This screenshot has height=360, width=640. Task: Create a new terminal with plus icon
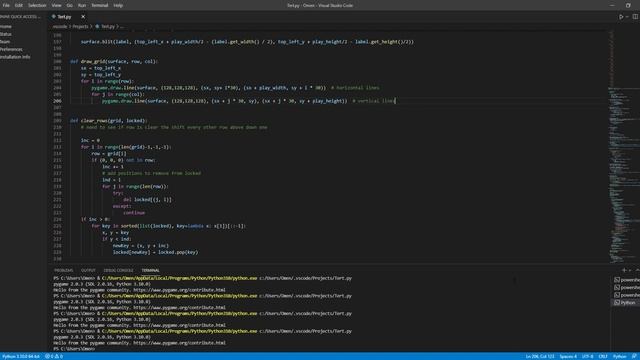click(624, 270)
